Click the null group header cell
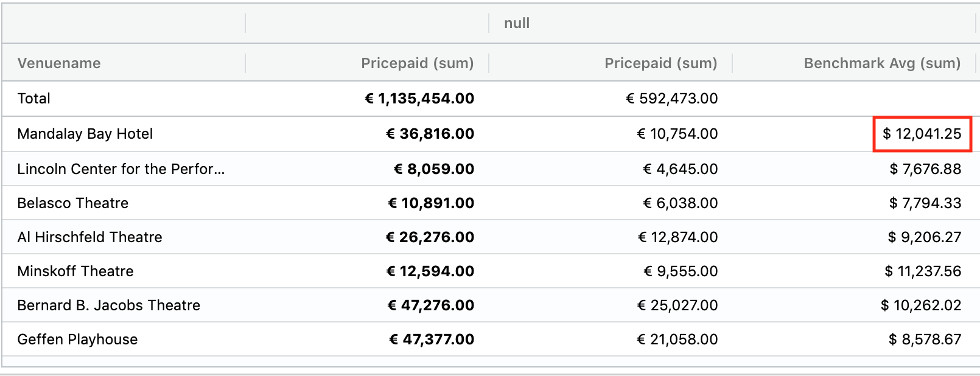Screen dimensions: 980x376 coord(517,23)
